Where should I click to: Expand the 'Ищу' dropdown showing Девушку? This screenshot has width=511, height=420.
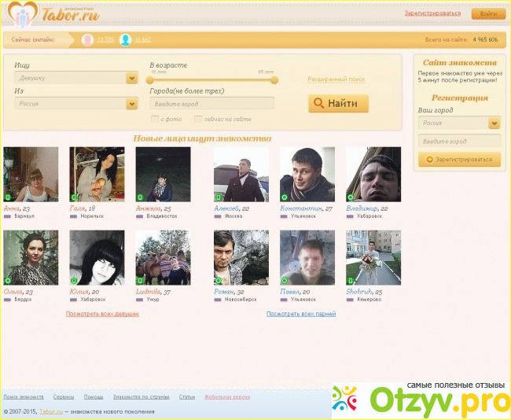(x=131, y=78)
